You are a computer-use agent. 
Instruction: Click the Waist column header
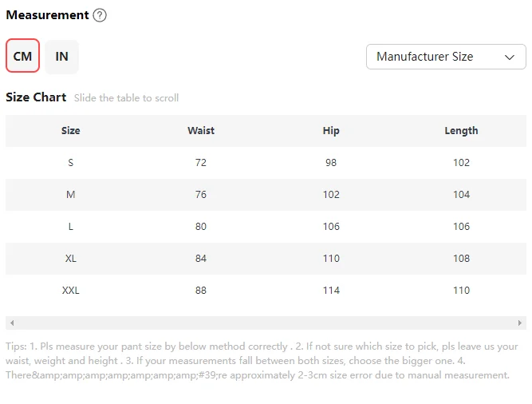(201, 131)
